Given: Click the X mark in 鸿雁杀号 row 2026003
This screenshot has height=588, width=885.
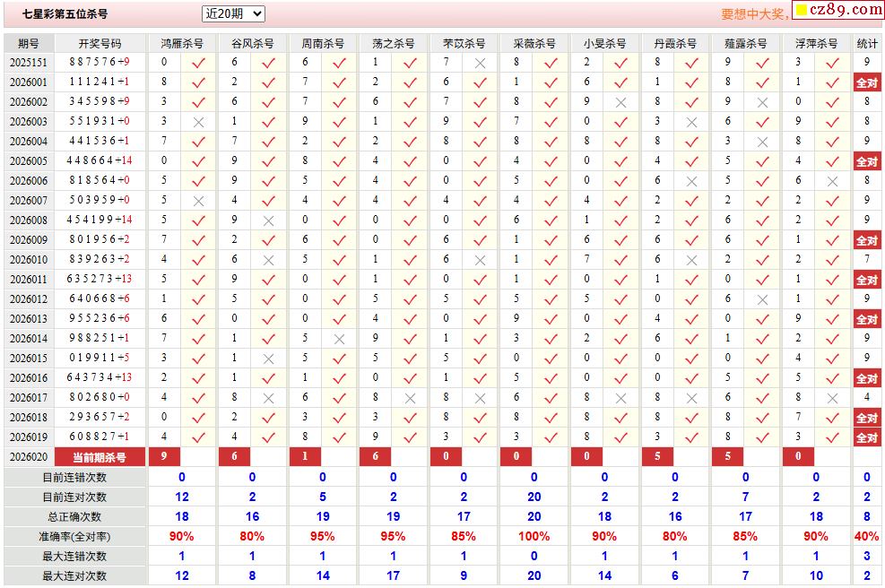Looking at the screenshot, I should tap(199, 123).
